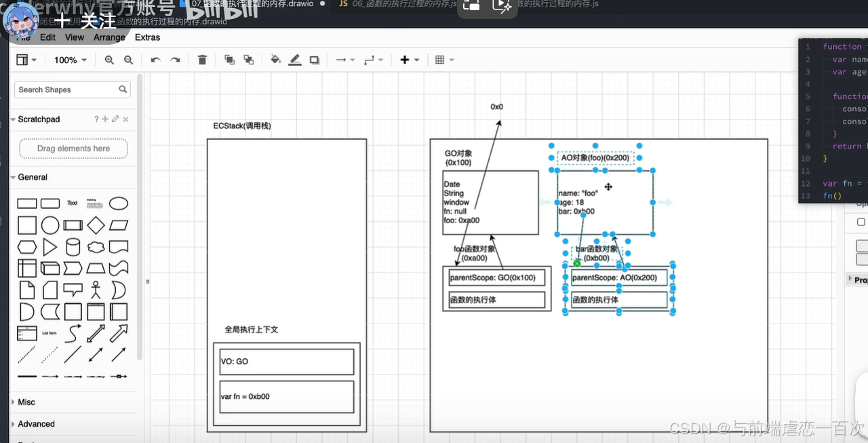Select the parentScope: GO(0x100) box
Image resolution: width=868 pixels, height=443 pixels.
497,277
